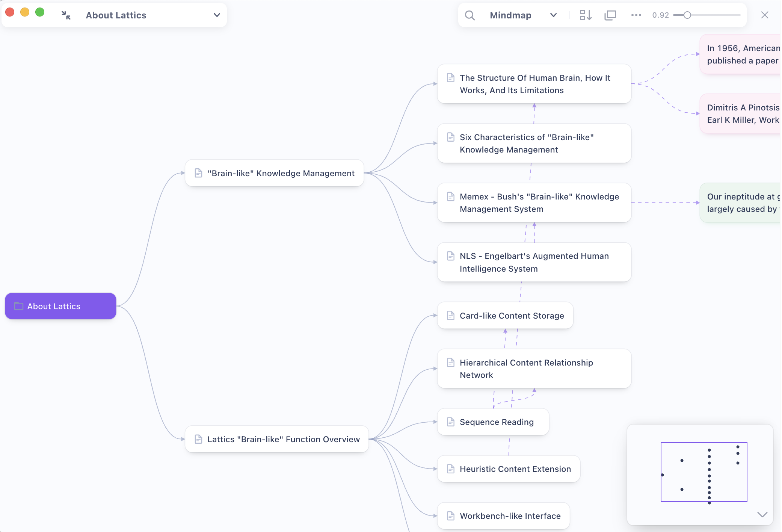Click document icon of Function Overview node
The image size is (782, 532).
198,439
